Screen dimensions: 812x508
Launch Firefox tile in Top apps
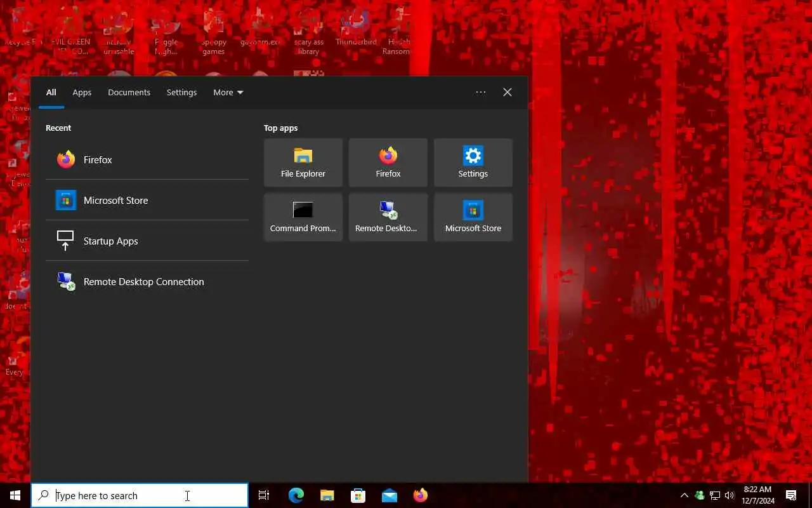pyautogui.click(x=388, y=163)
